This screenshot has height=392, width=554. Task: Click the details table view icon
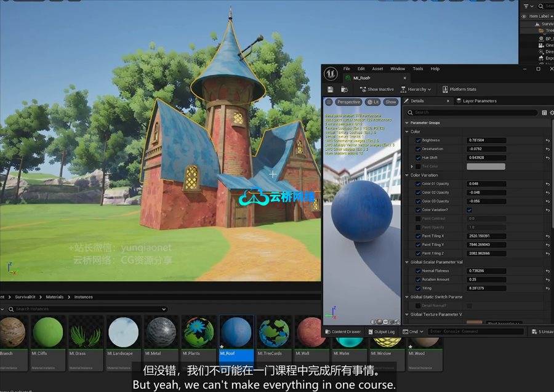click(x=544, y=113)
